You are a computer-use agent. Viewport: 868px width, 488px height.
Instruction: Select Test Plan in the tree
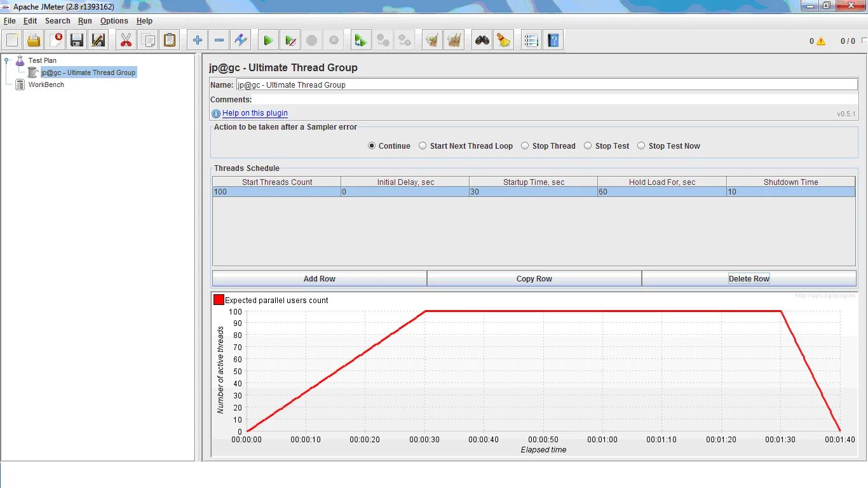(x=42, y=60)
